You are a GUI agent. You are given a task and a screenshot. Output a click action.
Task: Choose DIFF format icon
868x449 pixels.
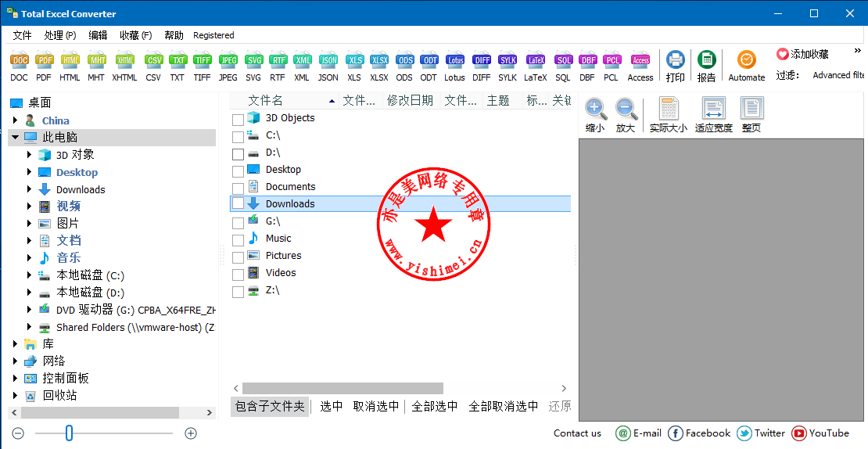[x=482, y=66]
